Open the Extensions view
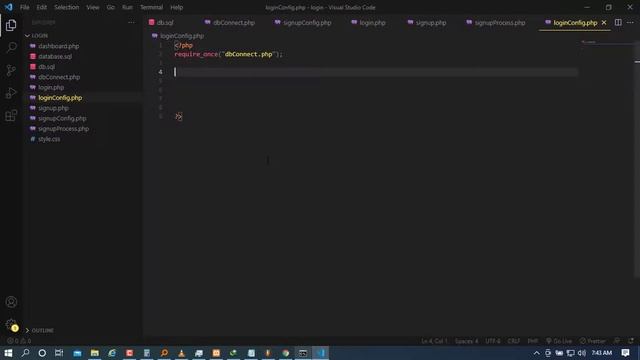640x360 pixels. 11,116
